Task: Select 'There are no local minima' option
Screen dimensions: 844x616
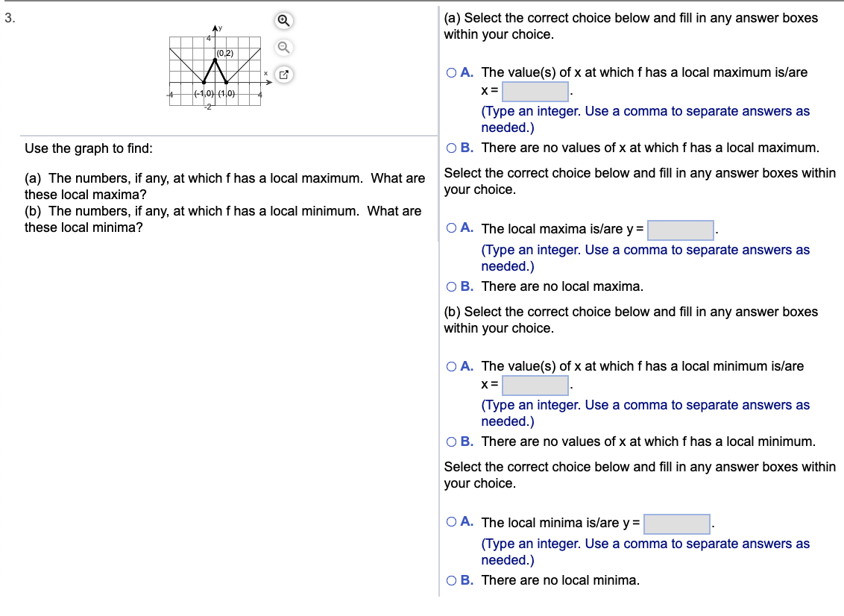Action: coord(452,579)
